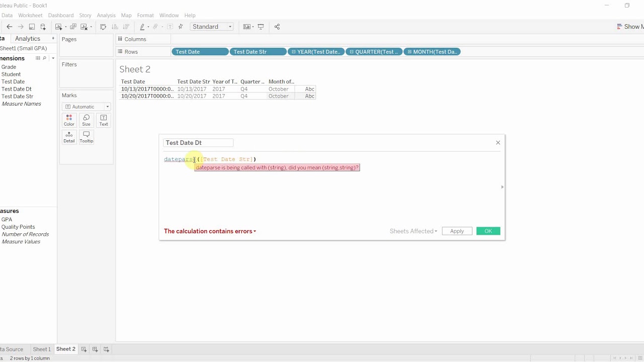644x362 pixels.
Task: Expand the calculation editor function list arrow
Action: coord(502,187)
